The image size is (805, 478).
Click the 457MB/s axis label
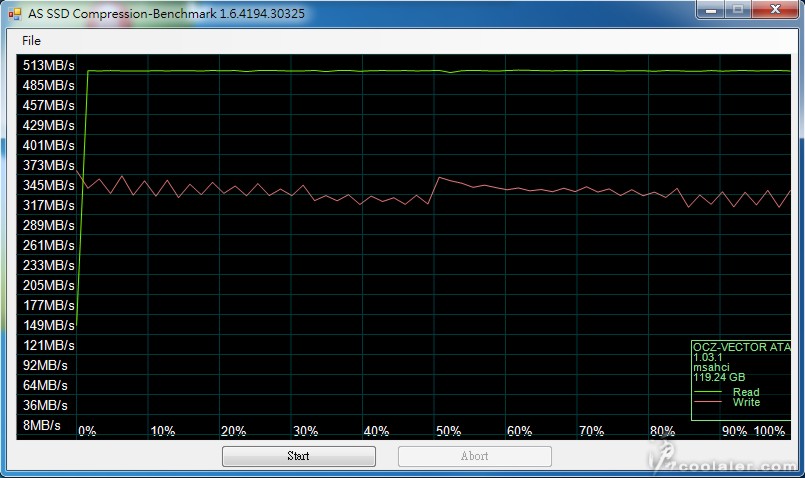coord(49,105)
